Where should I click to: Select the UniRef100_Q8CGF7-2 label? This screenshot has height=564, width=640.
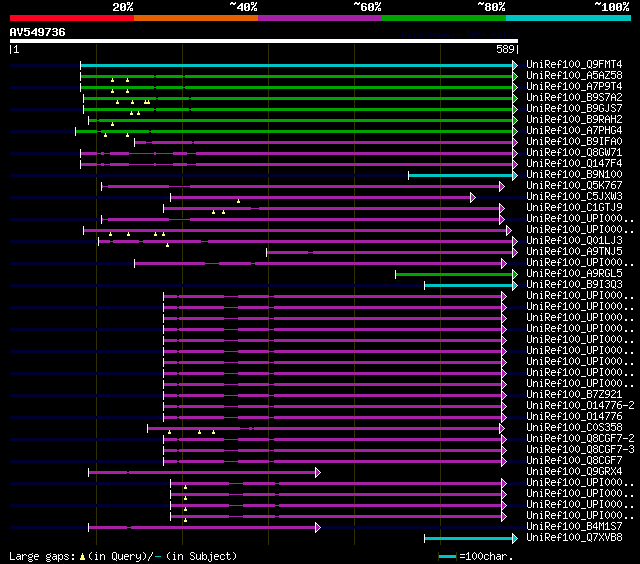click(x=580, y=439)
